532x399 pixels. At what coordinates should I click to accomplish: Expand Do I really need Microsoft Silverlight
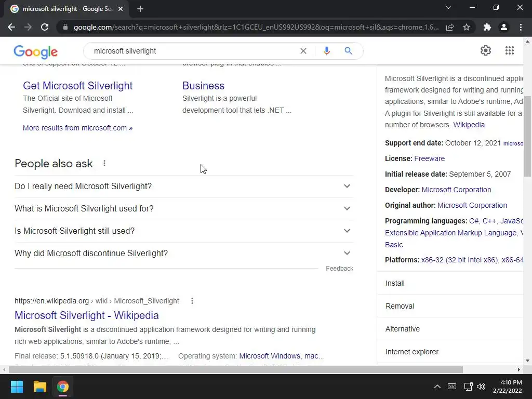coord(184,187)
